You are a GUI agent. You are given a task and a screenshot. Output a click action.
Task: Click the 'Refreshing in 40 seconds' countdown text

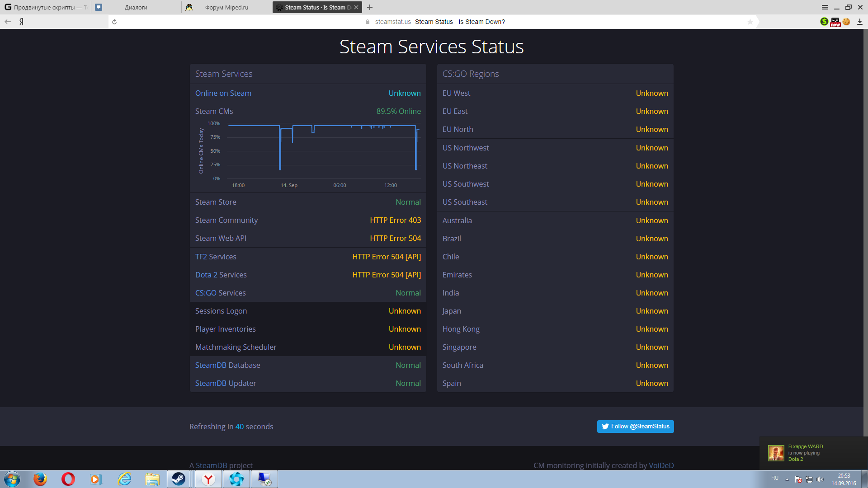[231, 427]
